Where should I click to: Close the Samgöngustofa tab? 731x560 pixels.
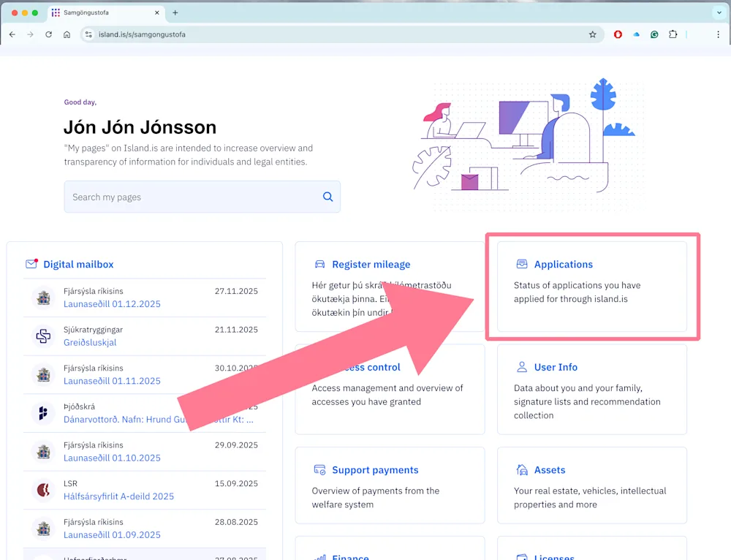[x=157, y=13]
